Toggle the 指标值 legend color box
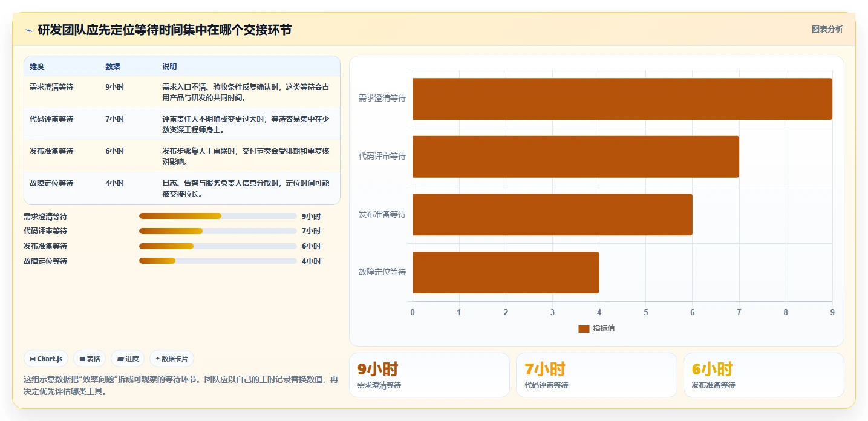Viewport: 868px width, 421px height. click(x=584, y=328)
